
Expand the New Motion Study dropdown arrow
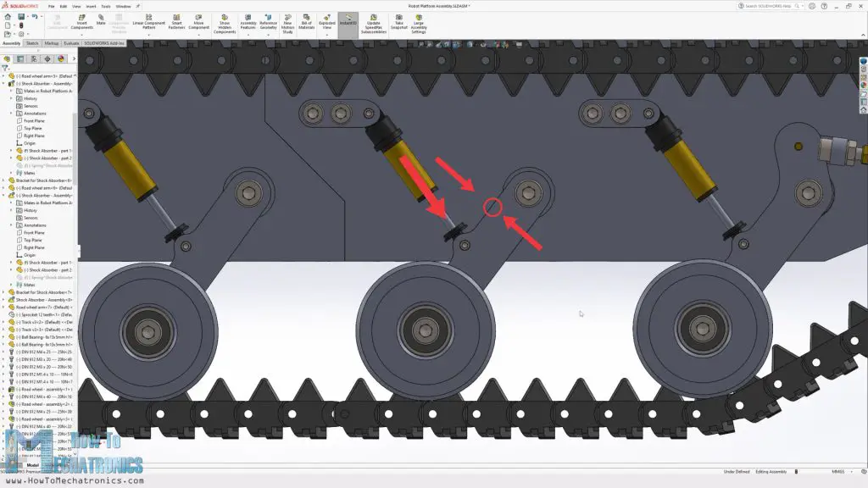pos(287,36)
